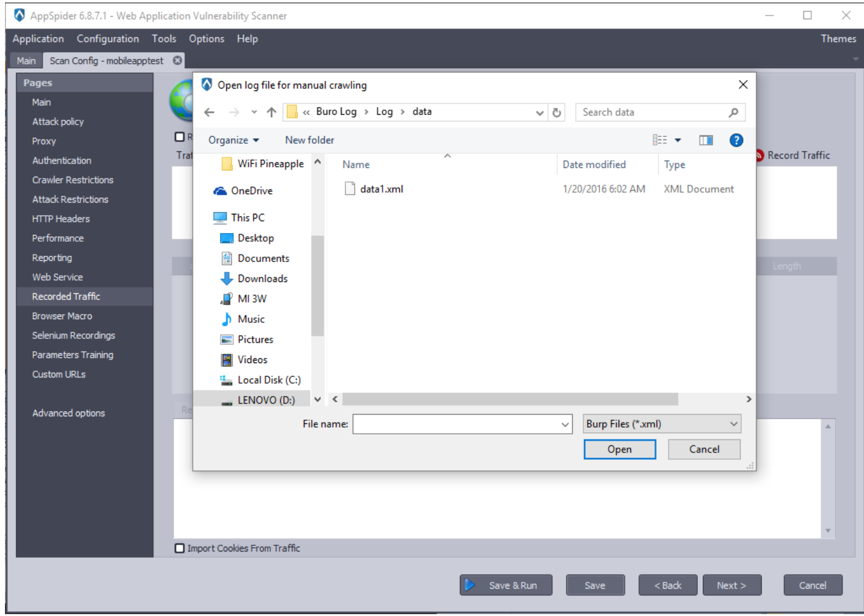Sort files by Date modified column
Screen dimensions: 864x616
click(x=594, y=165)
